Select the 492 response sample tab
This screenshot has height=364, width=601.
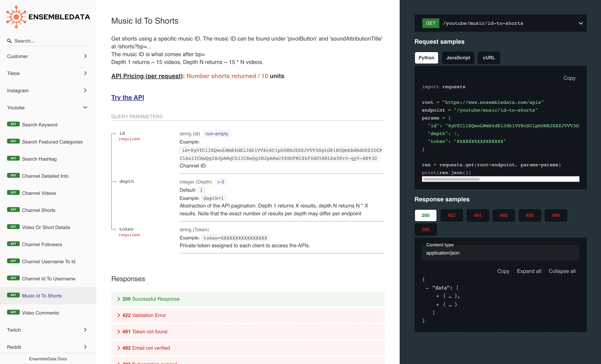[504, 215]
